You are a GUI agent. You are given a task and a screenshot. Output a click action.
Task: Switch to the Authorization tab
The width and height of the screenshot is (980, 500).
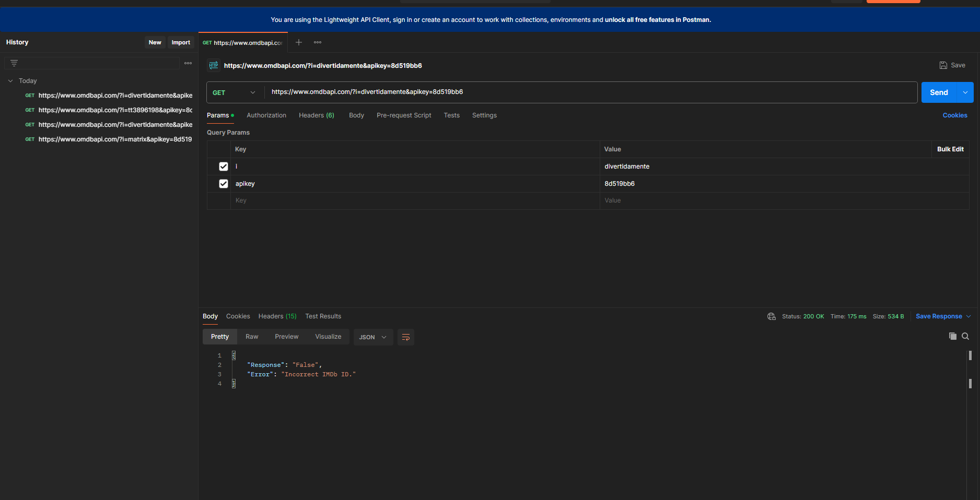266,115
